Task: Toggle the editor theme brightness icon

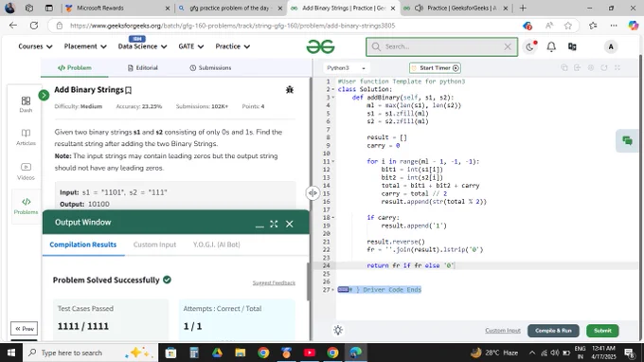Action: (x=338, y=330)
